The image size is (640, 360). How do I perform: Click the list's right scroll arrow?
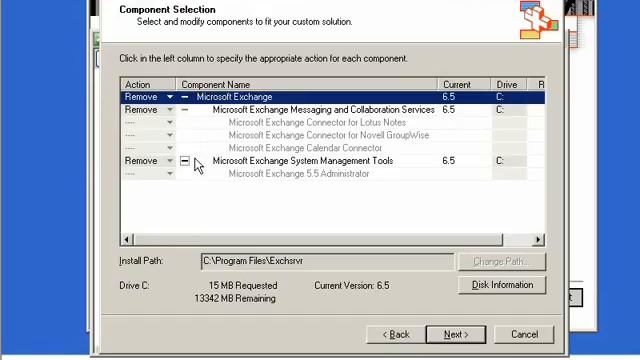click(538, 240)
